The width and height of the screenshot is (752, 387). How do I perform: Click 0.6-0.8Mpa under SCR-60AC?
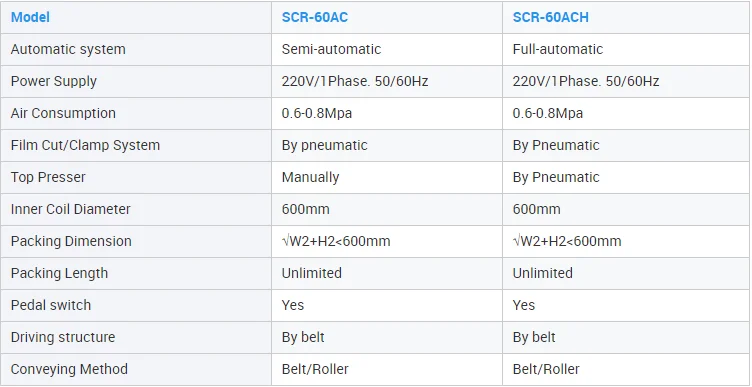(x=317, y=113)
